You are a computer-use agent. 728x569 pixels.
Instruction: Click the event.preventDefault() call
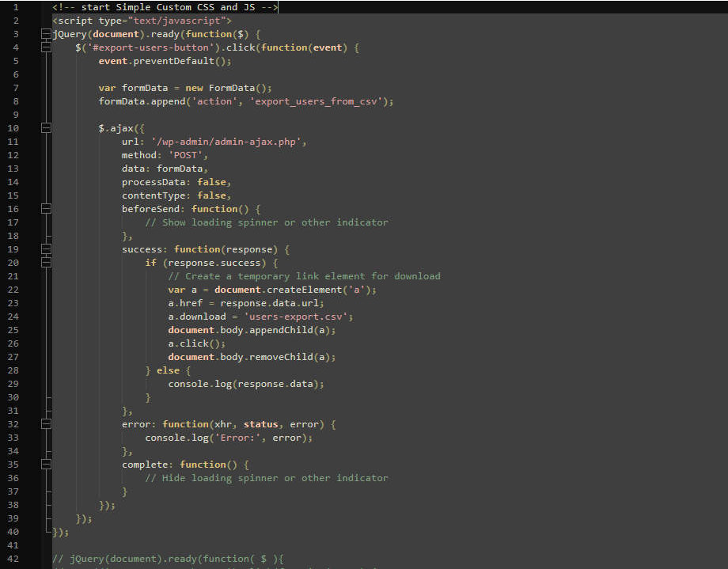tap(165, 61)
